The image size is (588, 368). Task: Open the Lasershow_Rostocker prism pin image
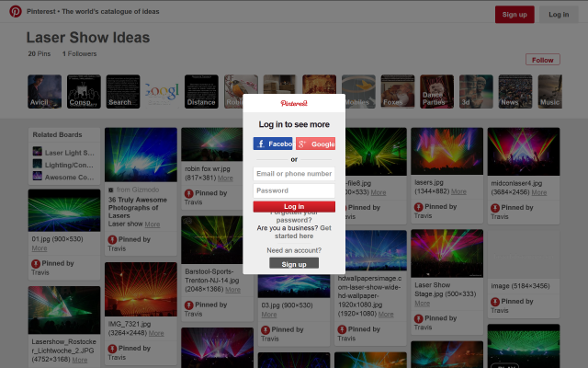64,310
